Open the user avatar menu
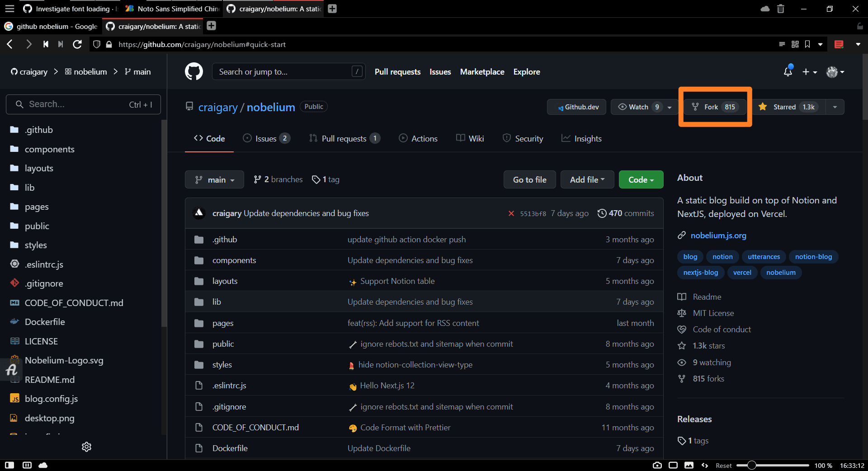 click(x=835, y=72)
